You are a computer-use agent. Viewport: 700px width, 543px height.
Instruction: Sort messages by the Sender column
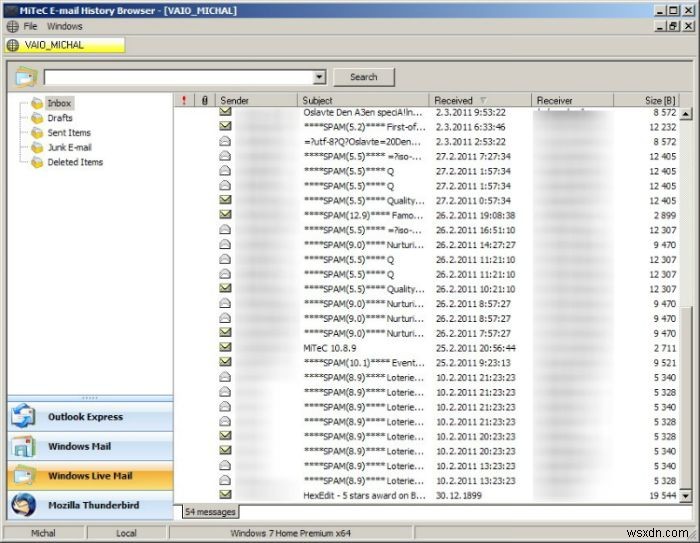click(256, 100)
